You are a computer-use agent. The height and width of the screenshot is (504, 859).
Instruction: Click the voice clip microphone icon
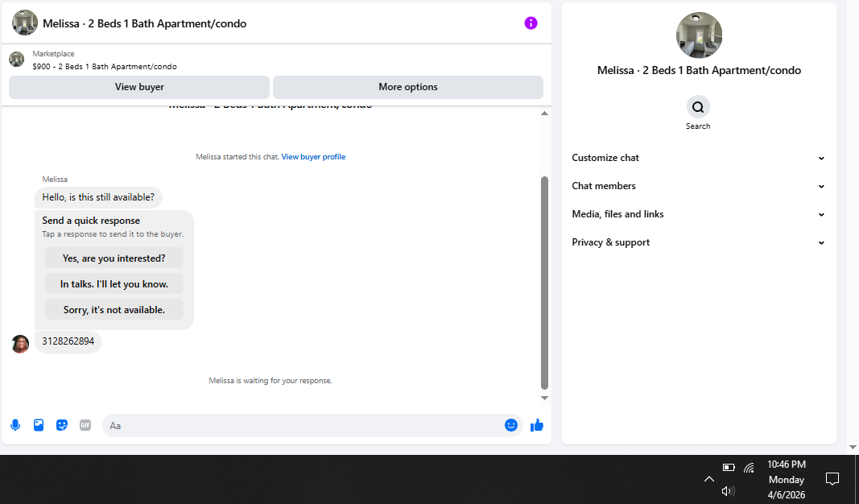[x=15, y=425]
